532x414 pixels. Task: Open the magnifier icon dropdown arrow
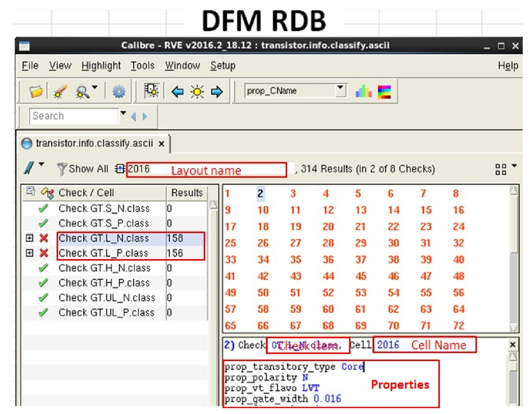click(95, 87)
